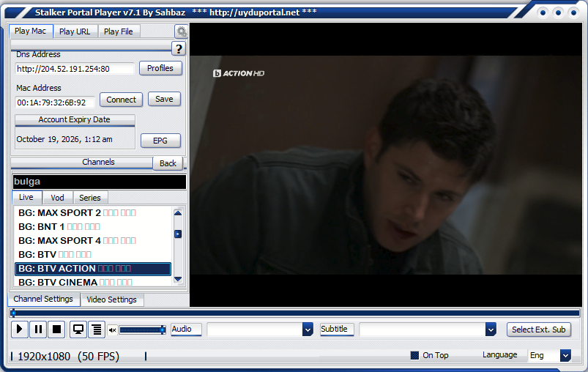Adjust the volume slider
Screen dimensions: 588x372
(142, 330)
